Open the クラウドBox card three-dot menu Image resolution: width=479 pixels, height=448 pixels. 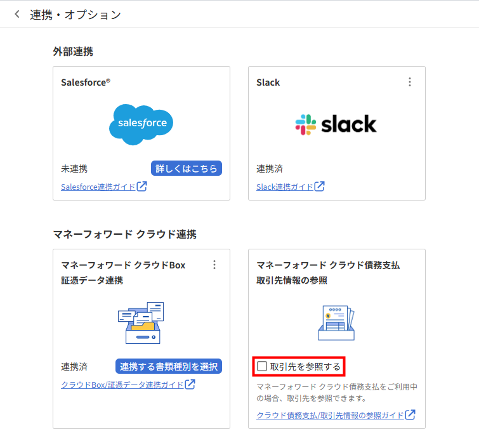tap(214, 265)
